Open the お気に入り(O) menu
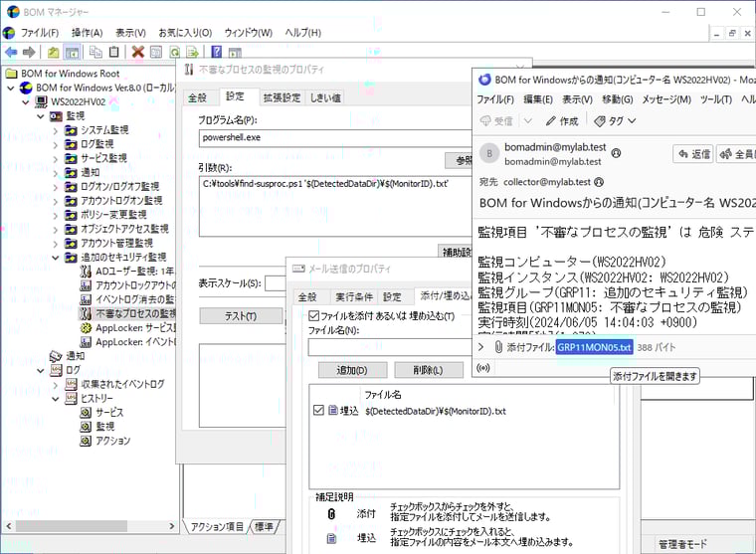This screenshot has height=554, width=756. pyautogui.click(x=185, y=33)
